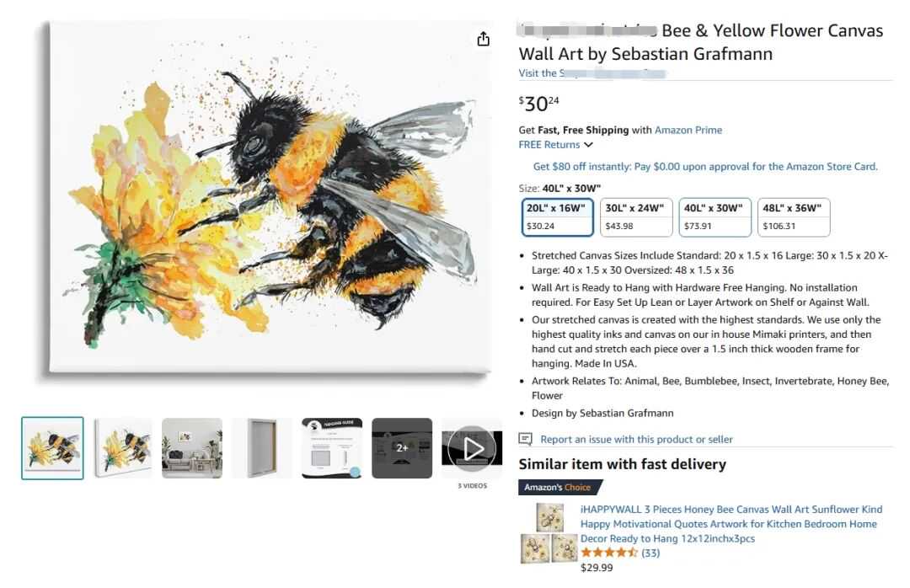This screenshot has height=588, width=910.
Task: Click the similar item star rating
Action: [x=609, y=553]
